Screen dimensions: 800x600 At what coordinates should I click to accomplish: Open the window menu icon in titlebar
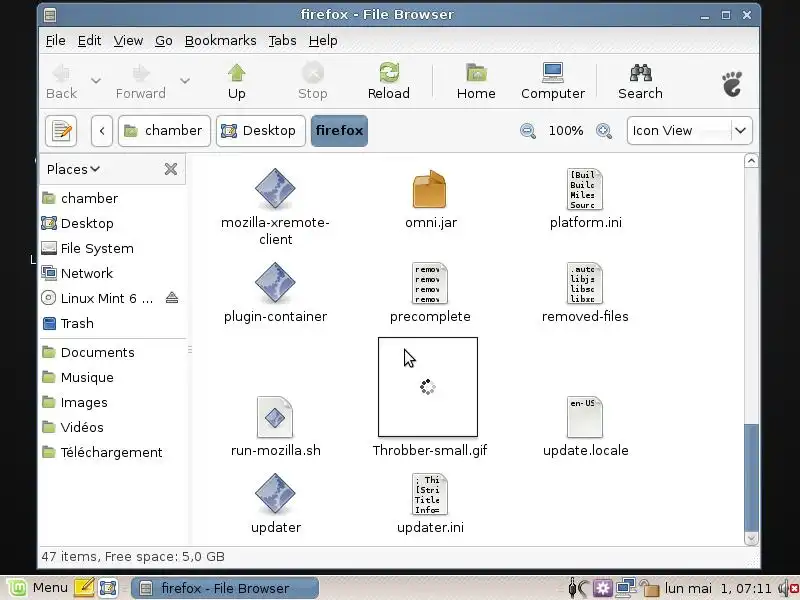[50, 15]
